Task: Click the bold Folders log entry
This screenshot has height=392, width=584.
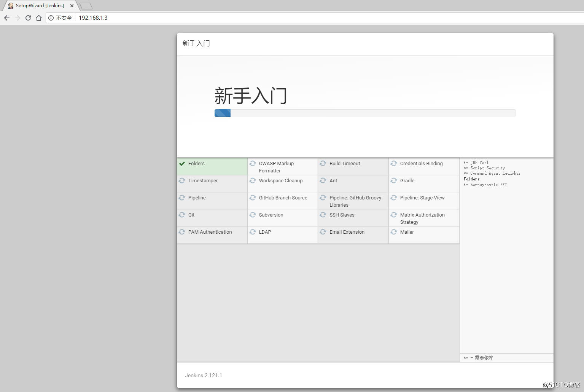Action: (471, 179)
